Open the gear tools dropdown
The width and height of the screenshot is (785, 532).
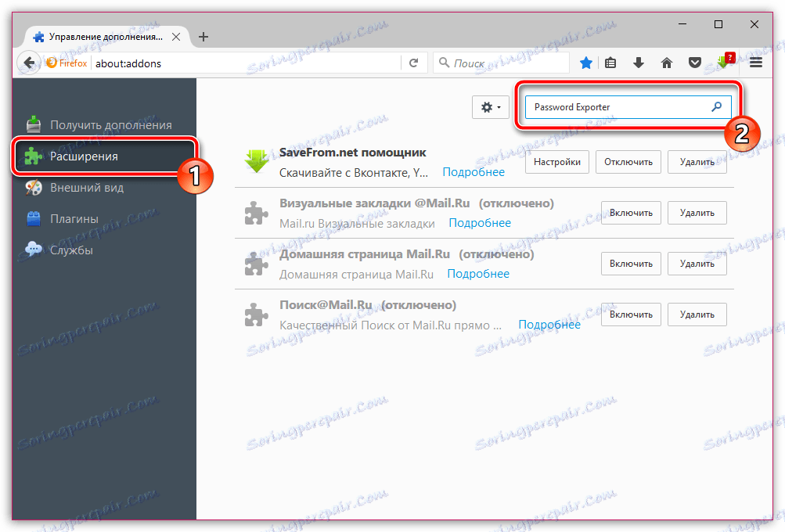pos(490,106)
